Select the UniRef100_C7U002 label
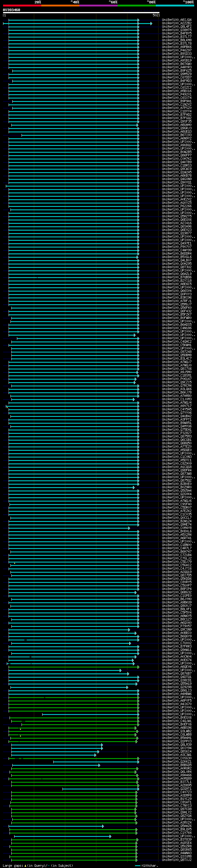 click(177, 643)
